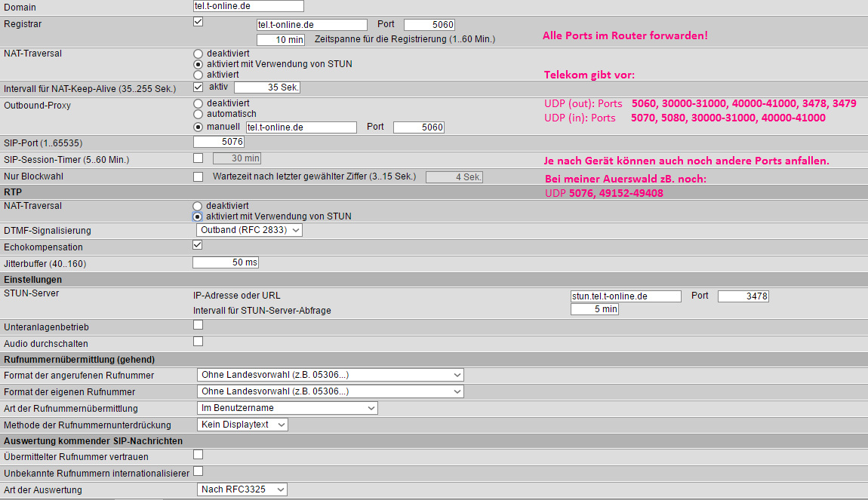Select Outbound-Proxy 'automatisch' option
Viewport: 868px width, 500px height.
point(199,114)
